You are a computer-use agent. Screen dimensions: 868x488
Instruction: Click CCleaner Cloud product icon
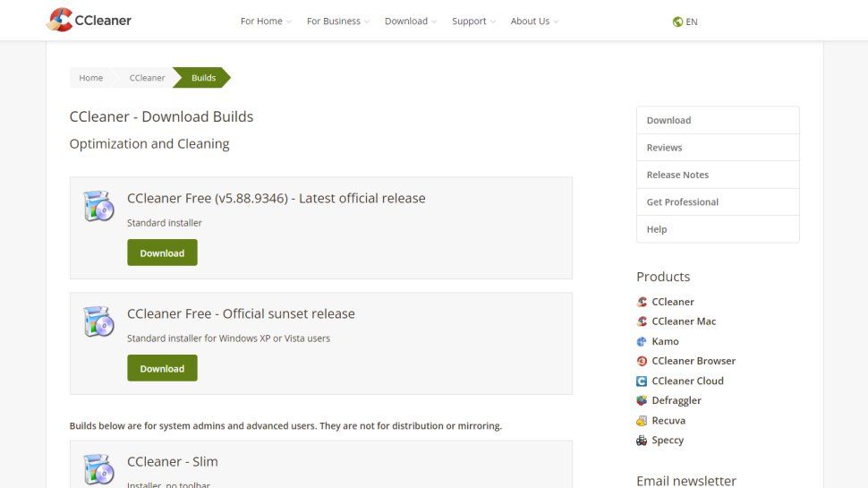click(x=642, y=381)
